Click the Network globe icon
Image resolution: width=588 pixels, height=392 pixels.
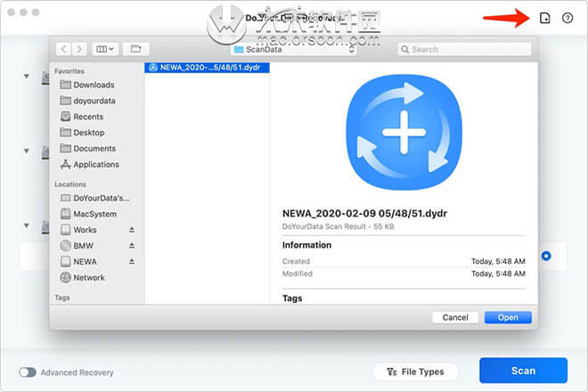tap(66, 278)
